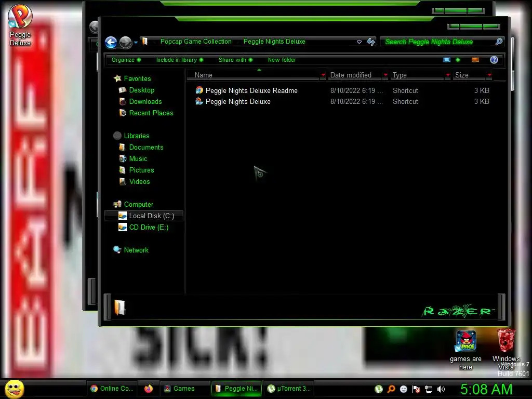Open the Documents library
The width and height of the screenshot is (532, 399).
[x=146, y=147]
